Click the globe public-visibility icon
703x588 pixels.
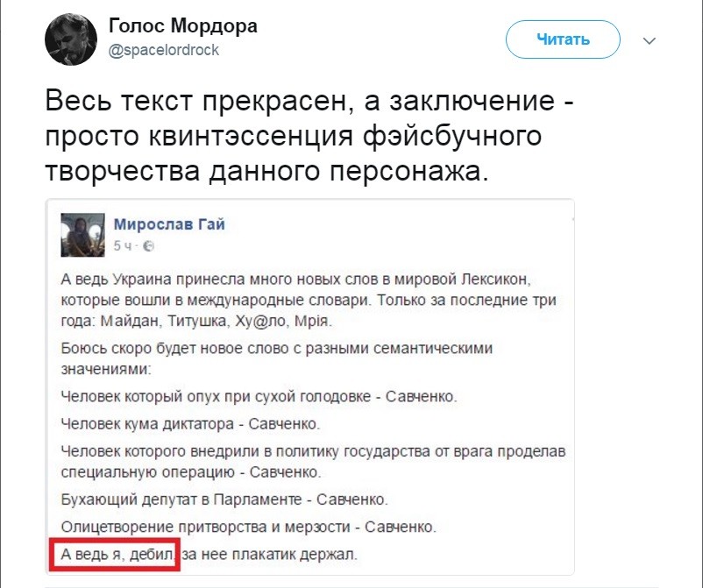tap(149, 246)
